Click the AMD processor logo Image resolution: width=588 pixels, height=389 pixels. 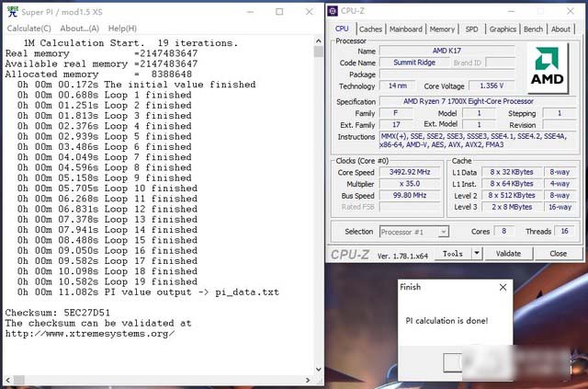tap(548, 67)
